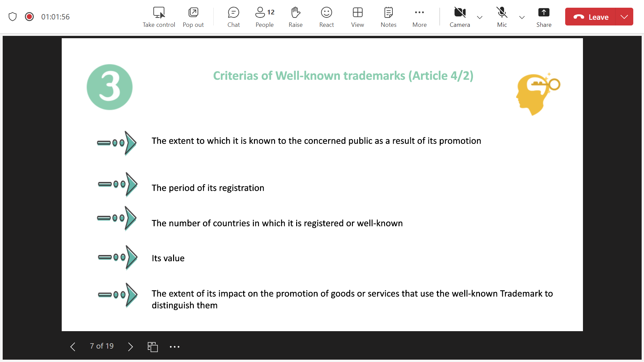Viewport: 644px width, 362px height.
Task: Open the More actions menu
Action: pyautogui.click(x=419, y=17)
